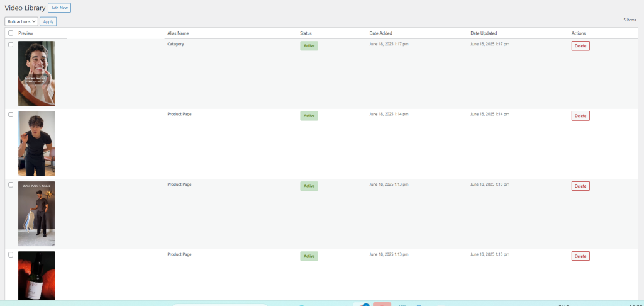Click Product Page alias in the bottle row
This screenshot has height=306, width=644.
click(179, 254)
